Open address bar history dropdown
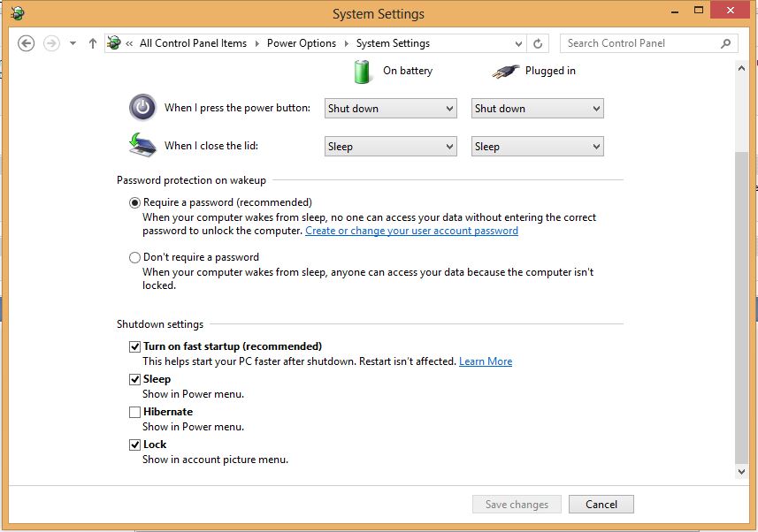This screenshot has width=758, height=532. pyautogui.click(x=518, y=43)
